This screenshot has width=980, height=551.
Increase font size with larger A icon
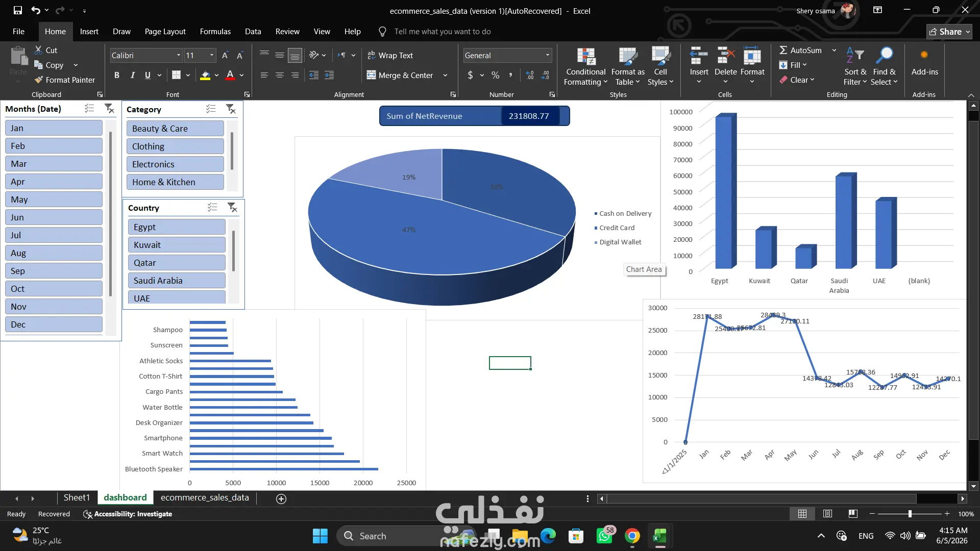tap(225, 55)
